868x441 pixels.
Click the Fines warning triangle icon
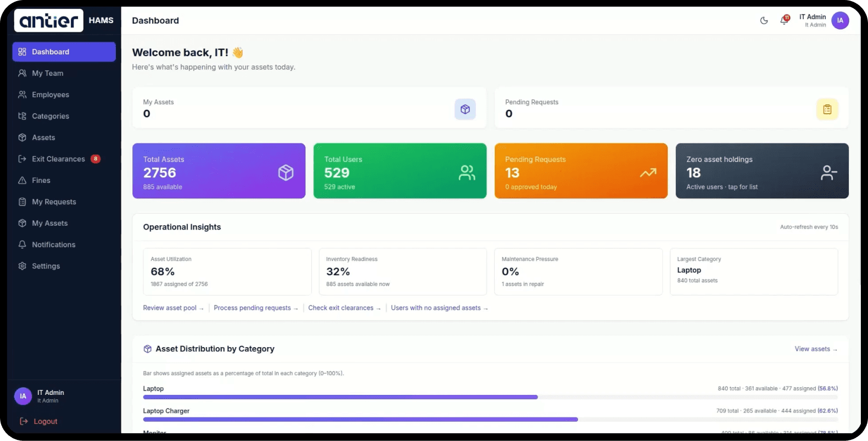[23, 180]
